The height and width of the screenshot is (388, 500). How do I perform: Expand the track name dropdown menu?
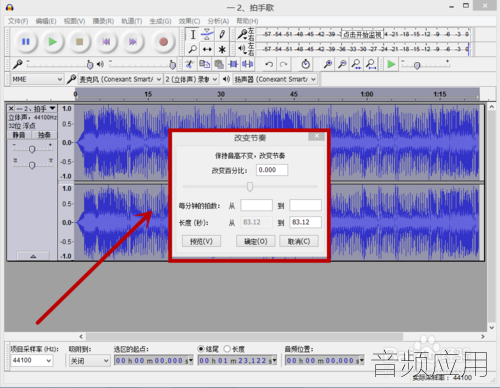click(52, 108)
